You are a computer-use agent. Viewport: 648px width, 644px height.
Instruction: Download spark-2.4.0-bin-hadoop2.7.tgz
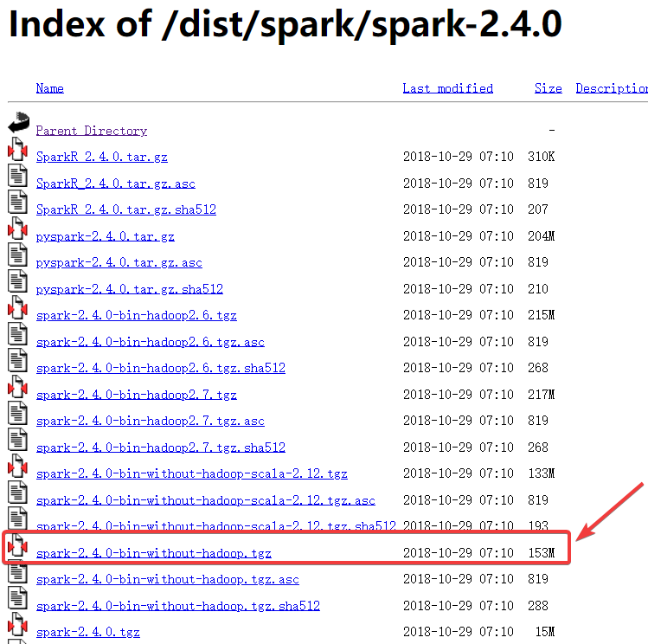click(137, 396)
